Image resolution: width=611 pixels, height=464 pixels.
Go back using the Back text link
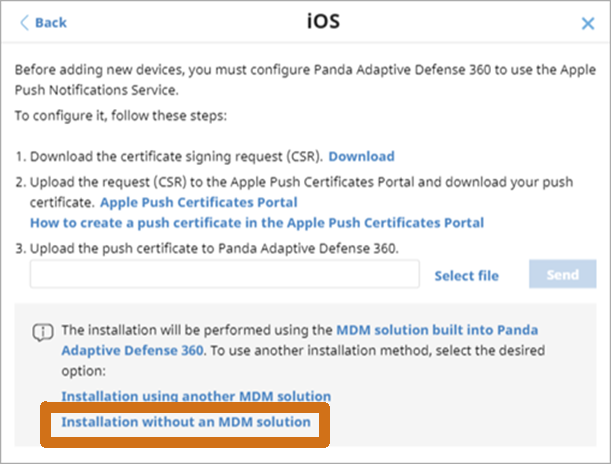(51, 23)
